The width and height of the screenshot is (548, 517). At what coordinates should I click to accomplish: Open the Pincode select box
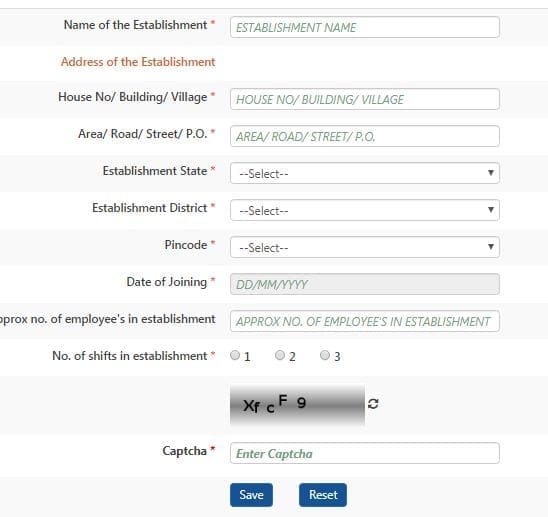(x=365, y=247)
